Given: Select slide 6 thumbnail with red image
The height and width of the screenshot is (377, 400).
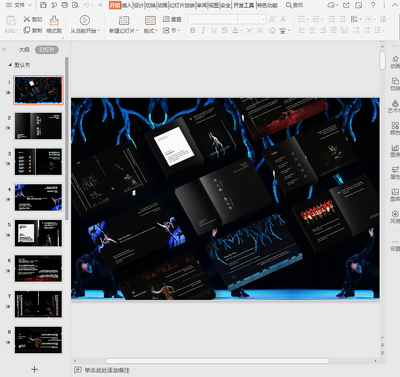Looking at the screenshot, I should 38,269.
